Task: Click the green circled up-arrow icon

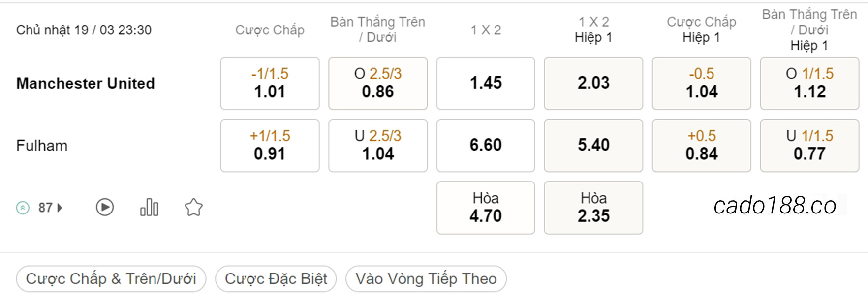Action: [23, 208]
